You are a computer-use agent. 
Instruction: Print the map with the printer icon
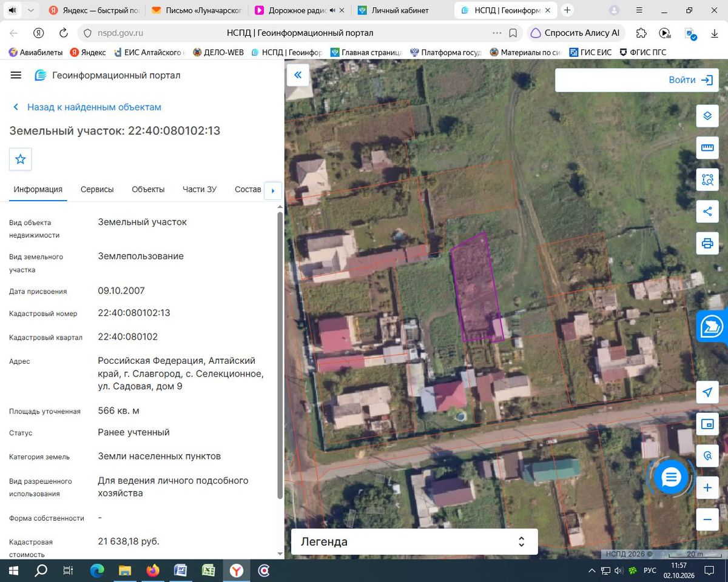[x=707, y=243]
